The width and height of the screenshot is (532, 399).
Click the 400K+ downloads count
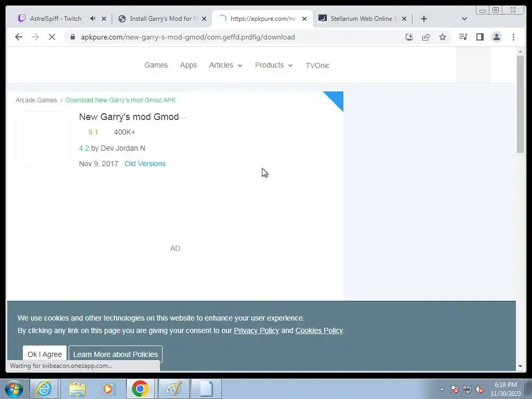tap(125, 132)
